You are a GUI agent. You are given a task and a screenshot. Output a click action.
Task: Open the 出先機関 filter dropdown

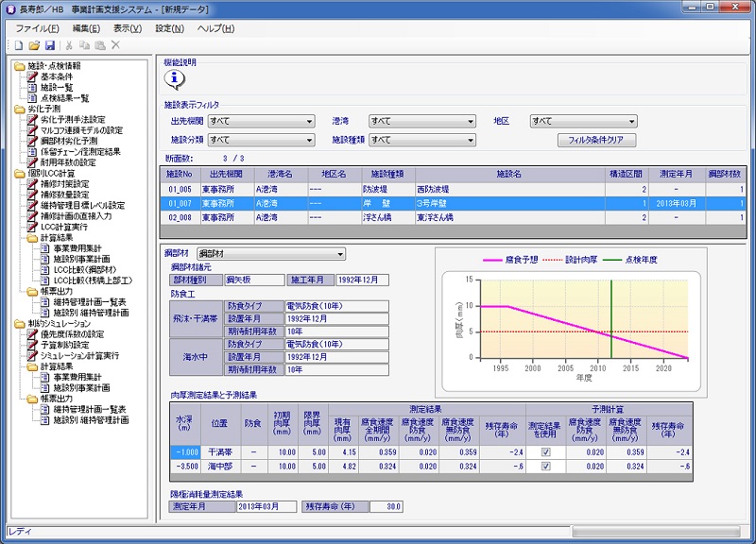(x=261, y=121)
